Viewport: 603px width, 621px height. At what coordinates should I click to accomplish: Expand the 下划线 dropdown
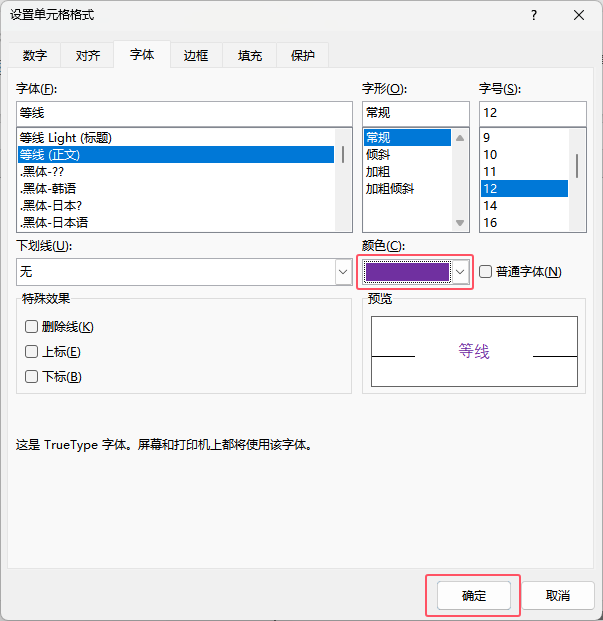pos(342,271)
